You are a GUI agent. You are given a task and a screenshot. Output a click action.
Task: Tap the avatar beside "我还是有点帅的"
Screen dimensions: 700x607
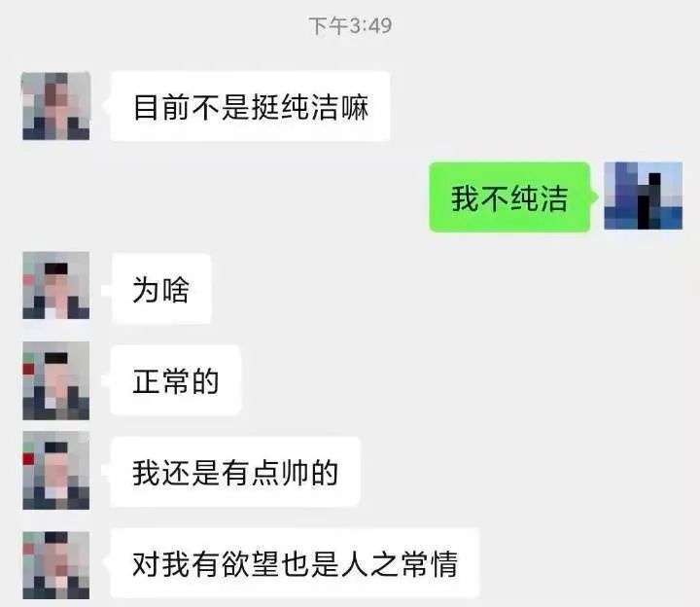coord(56,471)
